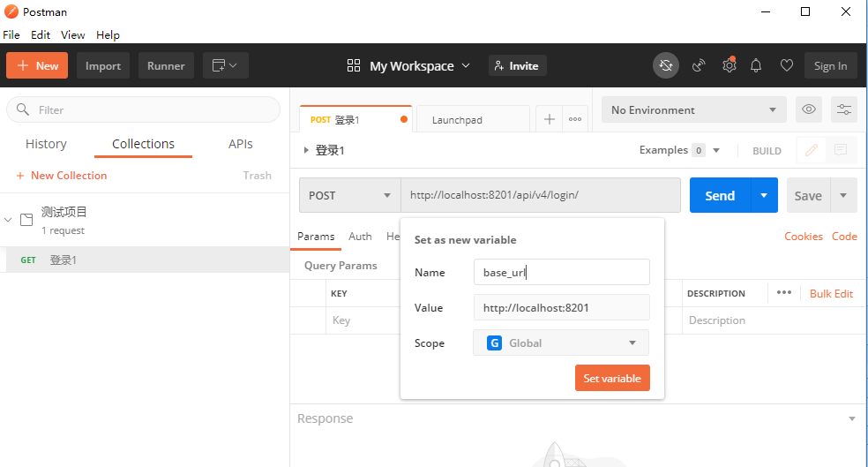Image resolution: width=868 pixels, height=467 pixels.
Task: Click the Set variable button
Action: (612, 378)
